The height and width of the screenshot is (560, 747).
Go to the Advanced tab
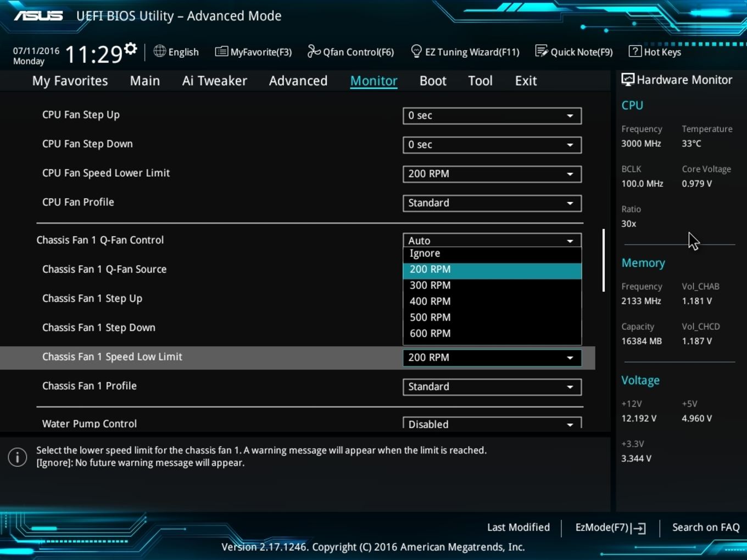(298, 81)
